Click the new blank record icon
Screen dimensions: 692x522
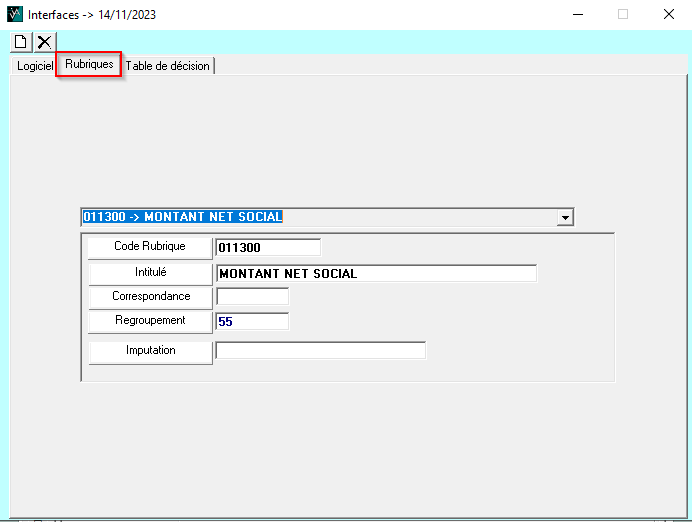pyautogui.click(x=21, y=41)
